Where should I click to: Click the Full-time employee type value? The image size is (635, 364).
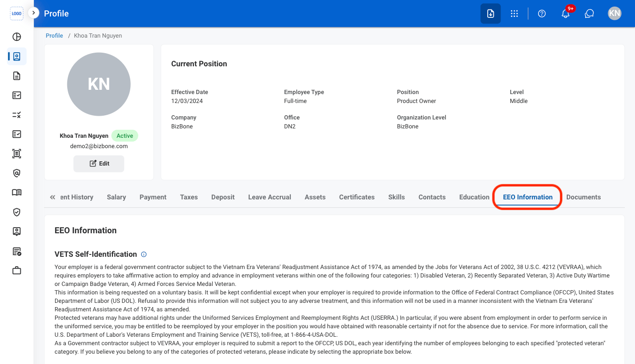pyautogui.click(x=295, y=101)
